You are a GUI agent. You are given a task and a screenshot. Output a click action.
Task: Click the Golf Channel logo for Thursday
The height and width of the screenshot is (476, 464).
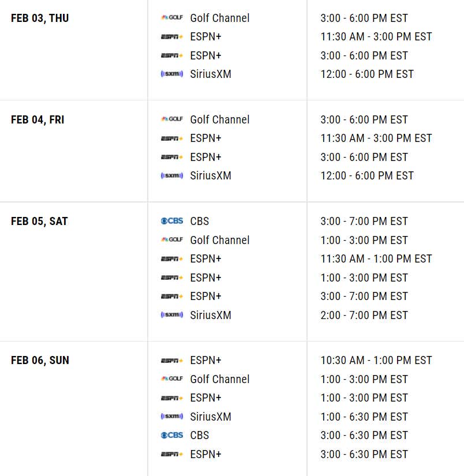(x=171, y=18)
